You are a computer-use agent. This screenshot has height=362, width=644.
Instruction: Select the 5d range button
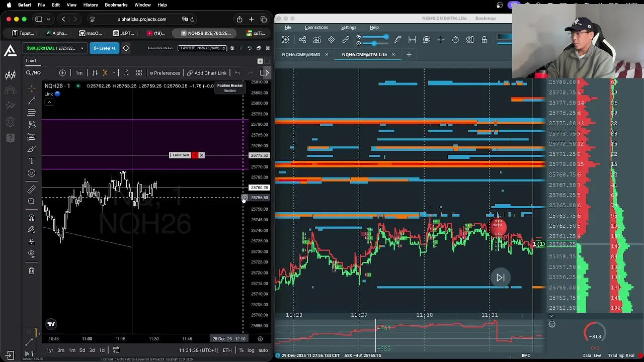tap(82, 350)
